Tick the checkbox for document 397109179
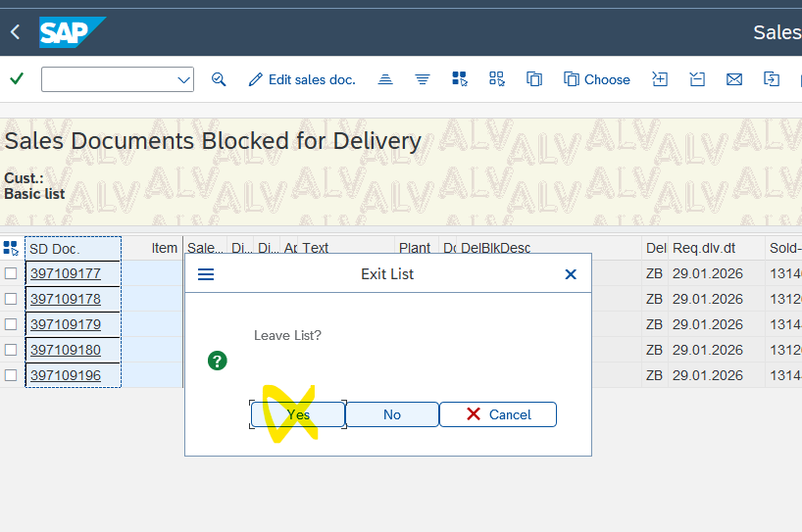This screenshot has width=802, height=532. tap(11, 324)
